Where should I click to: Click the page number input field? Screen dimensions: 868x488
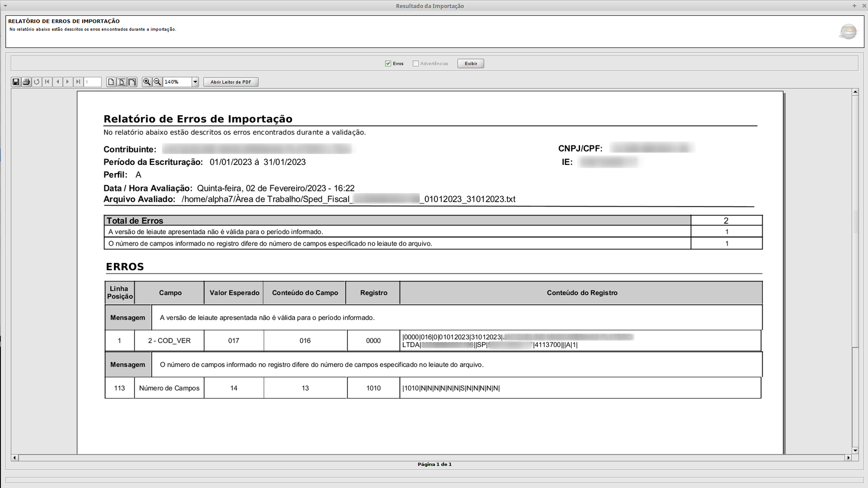pyautogui.click(x=92, y=82)
